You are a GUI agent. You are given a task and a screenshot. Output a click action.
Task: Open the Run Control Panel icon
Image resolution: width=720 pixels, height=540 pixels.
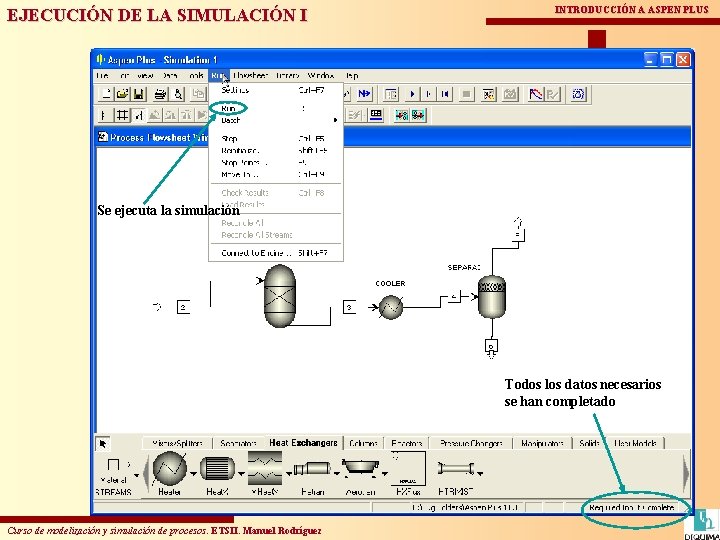pyautogui.click(x=391, y=94)
